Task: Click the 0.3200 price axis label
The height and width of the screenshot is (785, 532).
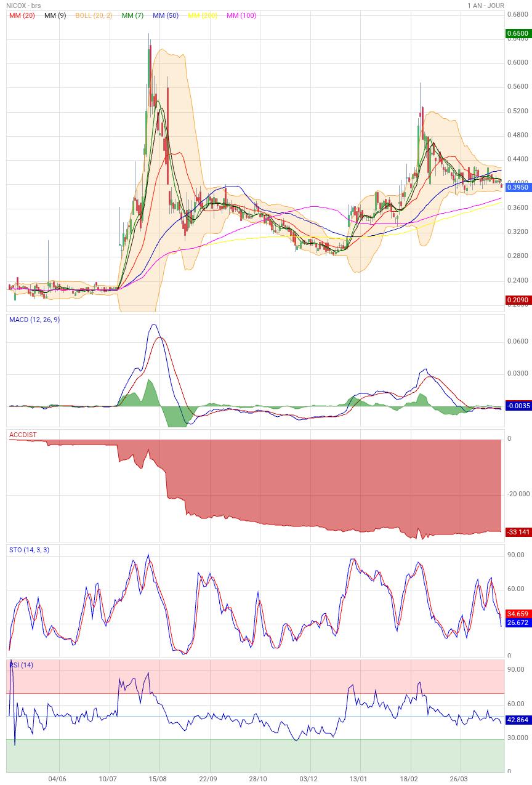Action: coord(518,231)
